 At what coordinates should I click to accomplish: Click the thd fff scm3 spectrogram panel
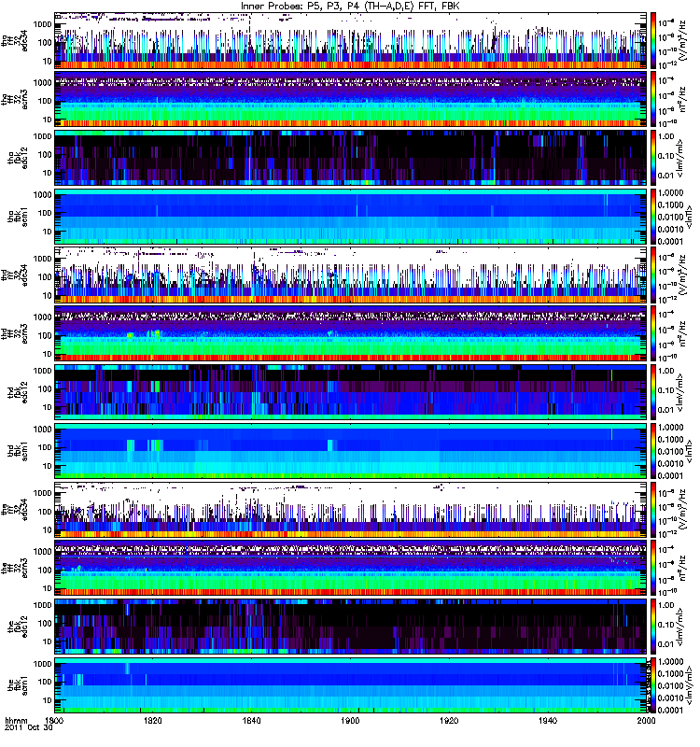351,333
